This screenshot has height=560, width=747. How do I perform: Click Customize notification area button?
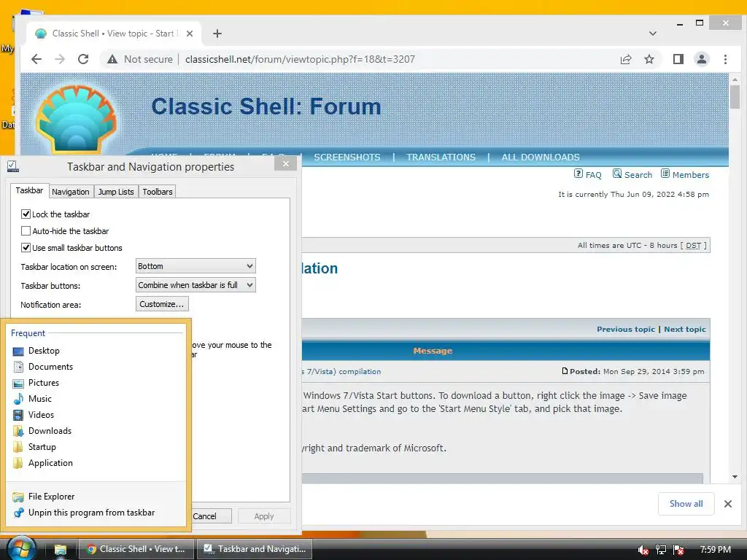click(x=162, y=304)
